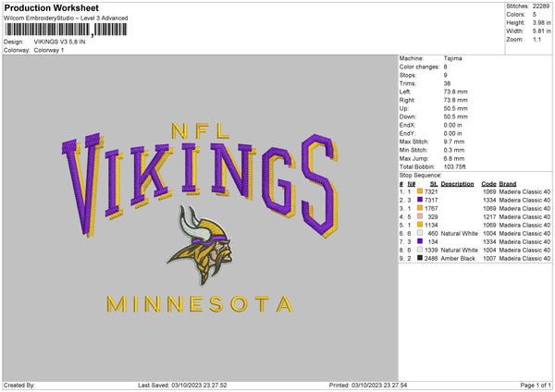Image resolution: width=555 pixels, height=392 pixels.
Task: Click the 'Color changes:' label
Action: (x=419, y=67)
